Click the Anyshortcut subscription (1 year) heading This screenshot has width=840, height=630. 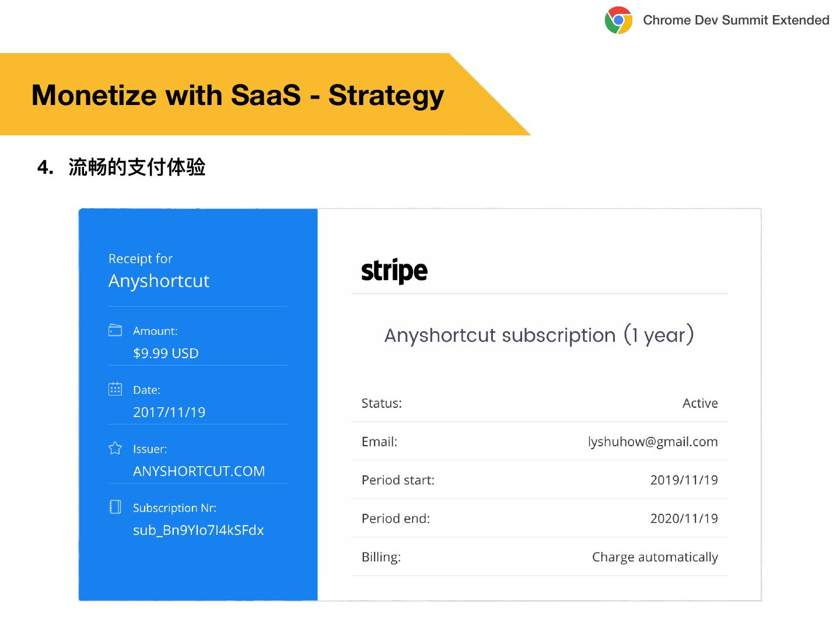tap(539, 335)
